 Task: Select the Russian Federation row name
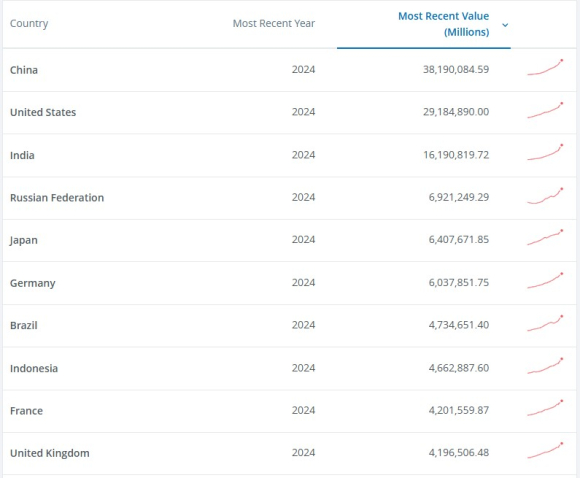point(57,198)
